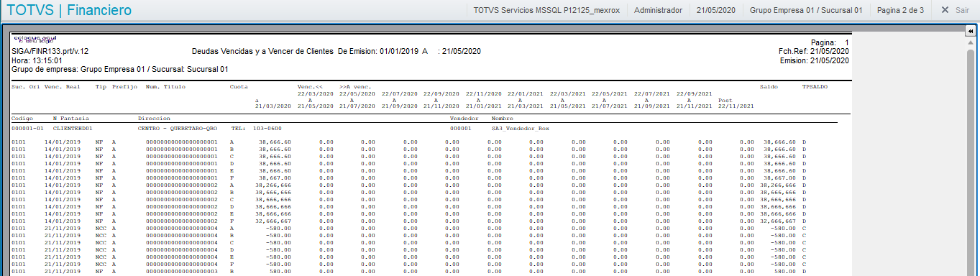
Task: Click the 'Emision: 21/05/2020' text
Action: [815, 61]
